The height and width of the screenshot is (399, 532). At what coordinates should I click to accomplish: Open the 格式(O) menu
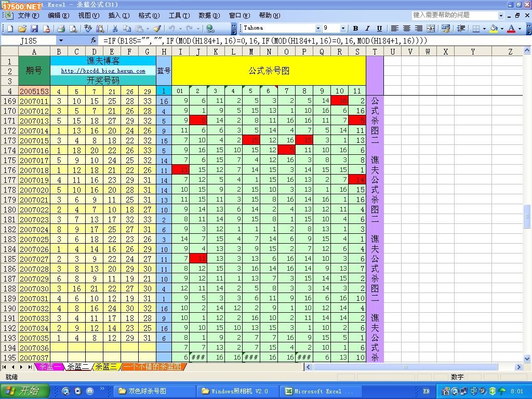(x=149, y=16)
